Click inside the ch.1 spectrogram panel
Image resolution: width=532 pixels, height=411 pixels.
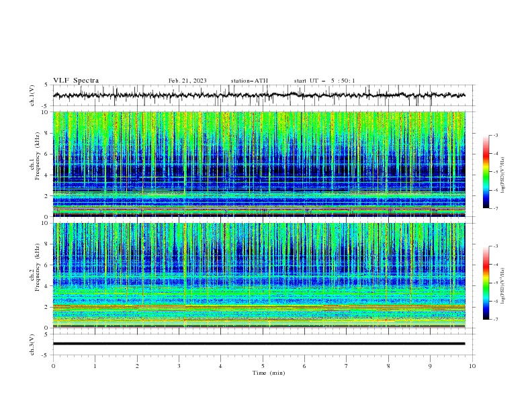click(259, 164)
